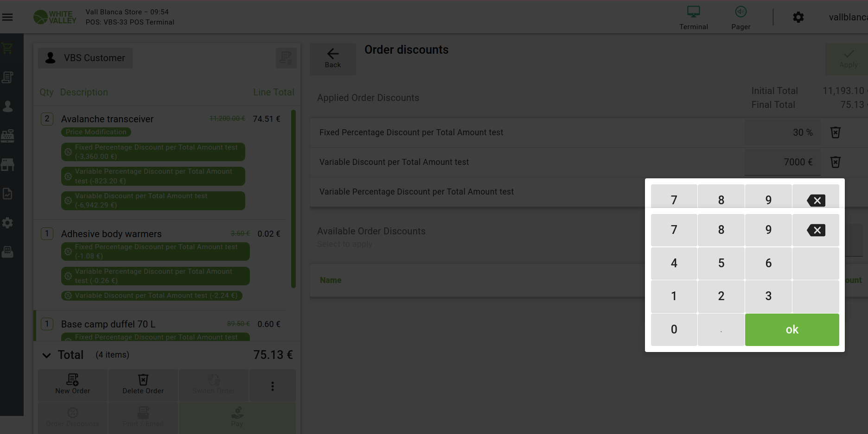Screen dimensions: 868x434
Task: Select the VBS Customer button
Action: click(x=85, y=58)
